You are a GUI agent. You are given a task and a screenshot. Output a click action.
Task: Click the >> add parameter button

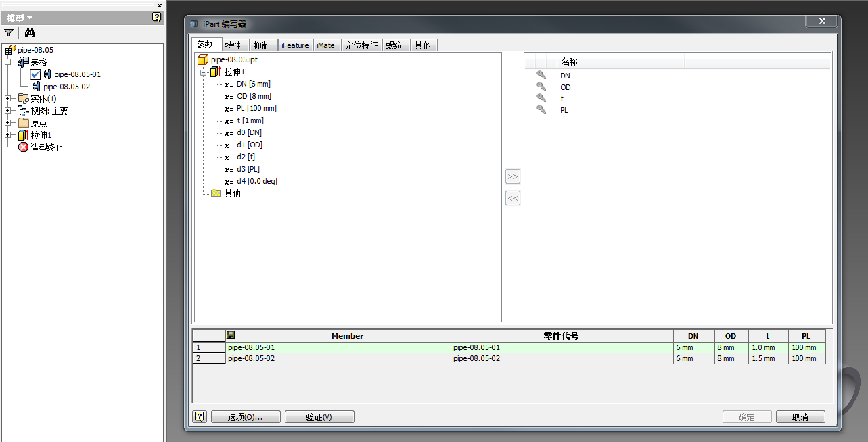tap(513, 177)
